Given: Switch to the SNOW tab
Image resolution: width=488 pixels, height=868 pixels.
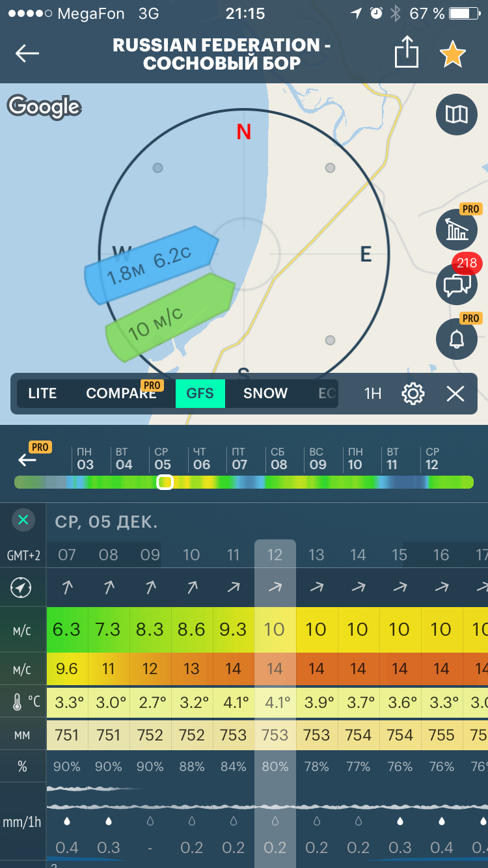Looking at the screenshot, I should click(265, 394).
